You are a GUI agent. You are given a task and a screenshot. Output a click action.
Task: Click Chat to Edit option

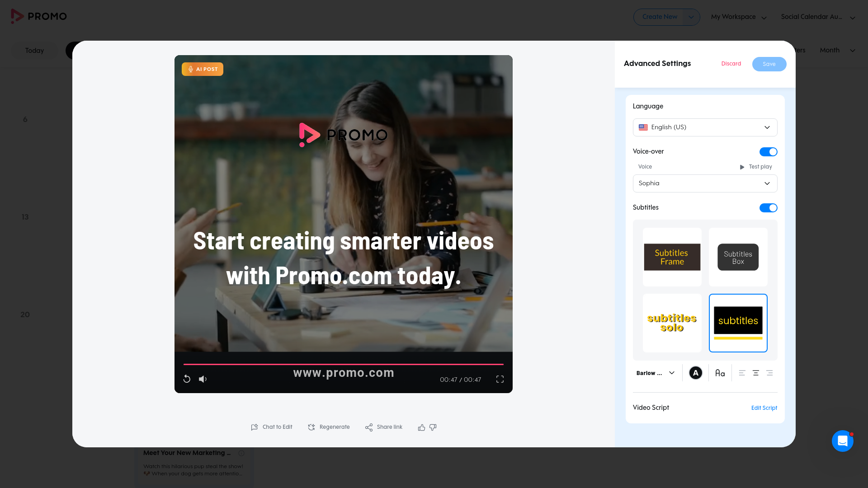point(272,427)
